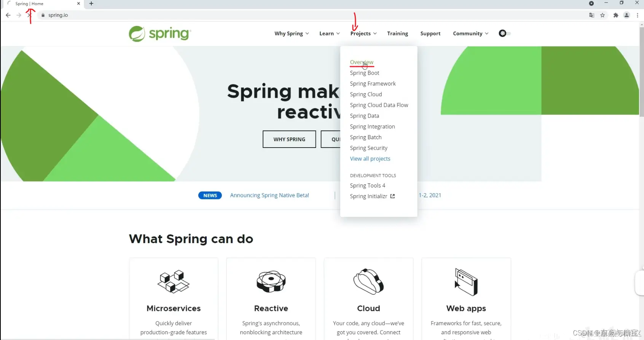Click the browser forward arrow
Viewport: 644px width, 340px height.
click(x=19, y=15)
